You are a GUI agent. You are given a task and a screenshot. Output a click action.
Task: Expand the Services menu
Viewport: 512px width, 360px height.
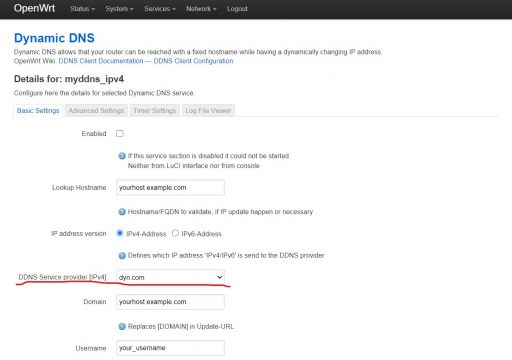(x=160, y=9)
